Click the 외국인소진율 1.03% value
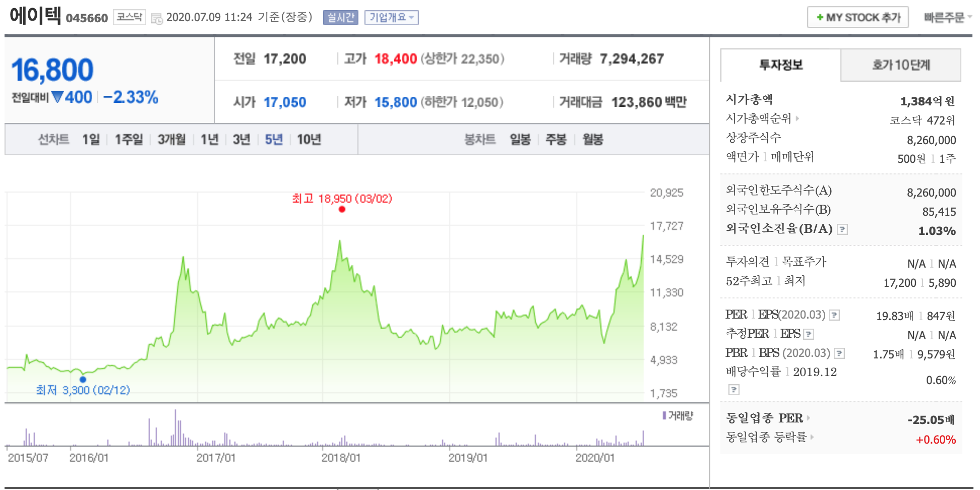 937,231
